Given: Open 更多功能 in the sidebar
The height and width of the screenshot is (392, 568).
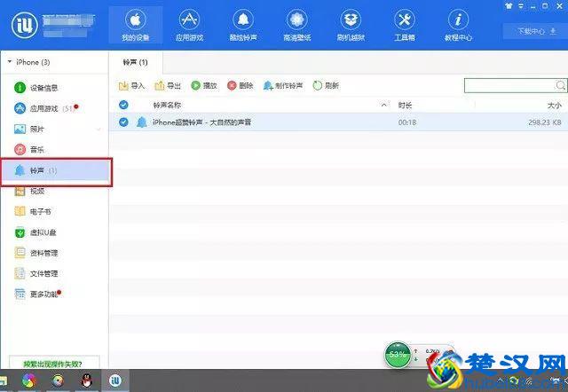Looking at the screenshot, I should pyautogui.click(x=54, y=294).
